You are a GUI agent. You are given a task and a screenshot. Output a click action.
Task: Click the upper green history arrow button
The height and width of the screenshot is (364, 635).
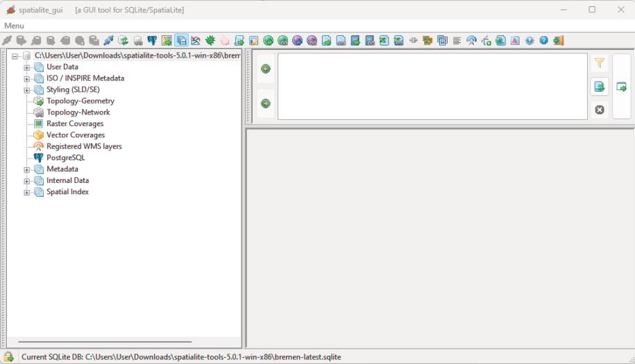(266, 69)
